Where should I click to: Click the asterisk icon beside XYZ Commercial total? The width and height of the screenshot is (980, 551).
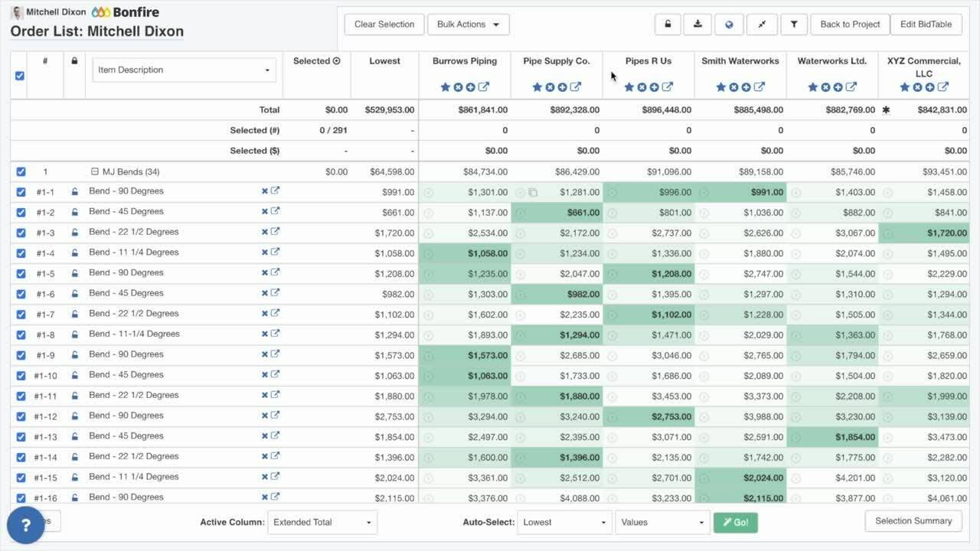(x=886, y=110)
